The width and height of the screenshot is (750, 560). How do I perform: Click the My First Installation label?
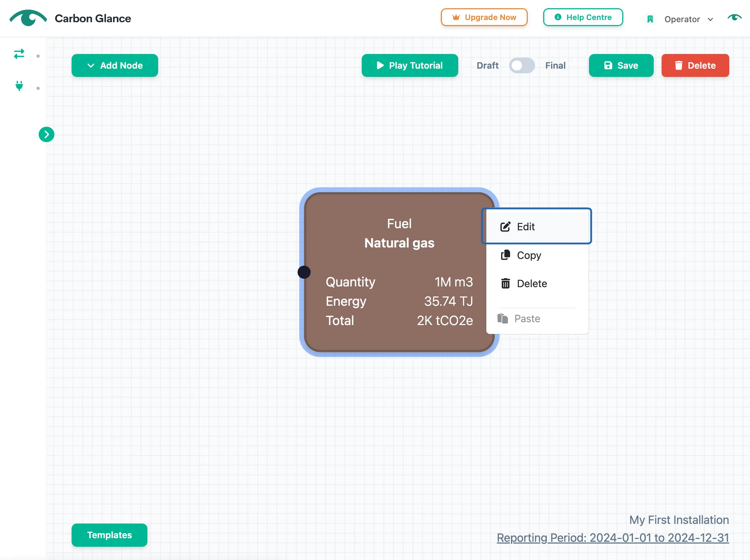[679, 520]
